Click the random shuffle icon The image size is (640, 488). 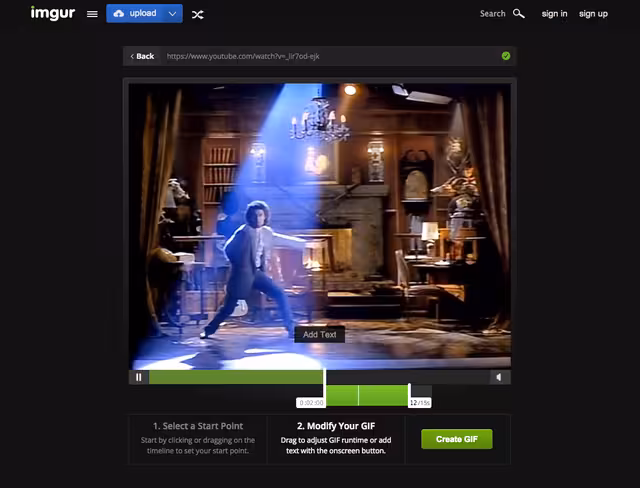point(198,15)
